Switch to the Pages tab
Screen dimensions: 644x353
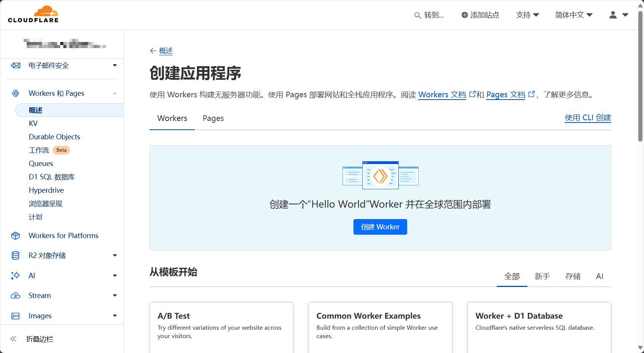(213, 118)
